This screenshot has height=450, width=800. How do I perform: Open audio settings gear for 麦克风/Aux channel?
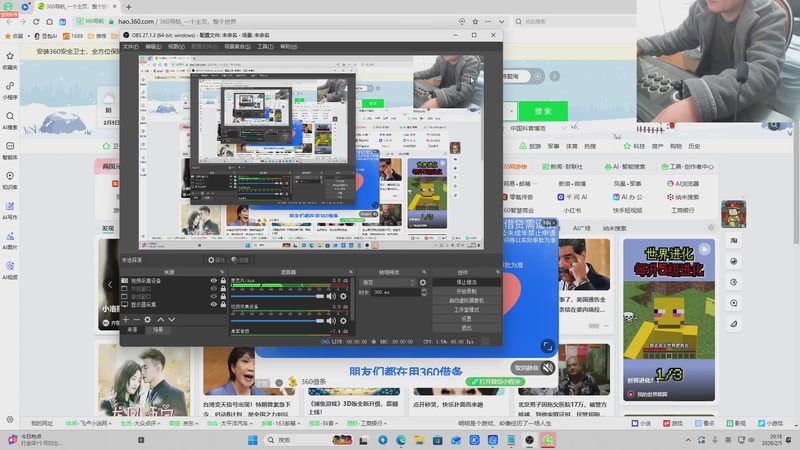343,296
